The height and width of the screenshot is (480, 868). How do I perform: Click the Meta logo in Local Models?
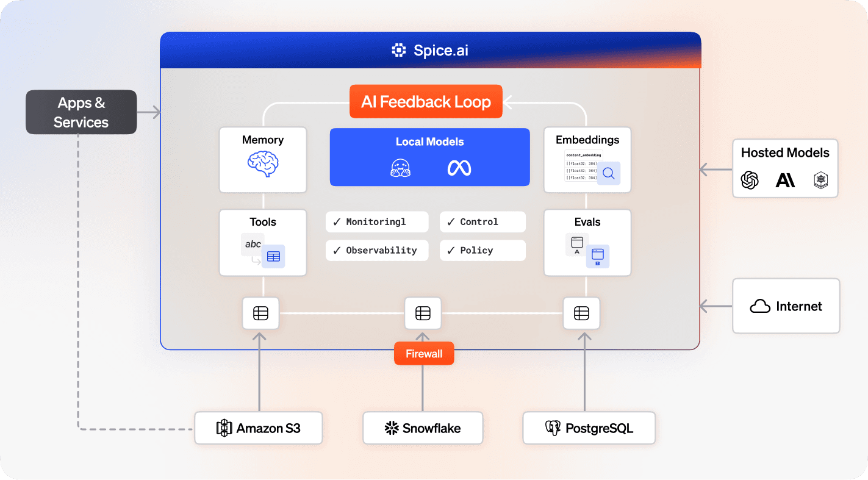(458, 167)
